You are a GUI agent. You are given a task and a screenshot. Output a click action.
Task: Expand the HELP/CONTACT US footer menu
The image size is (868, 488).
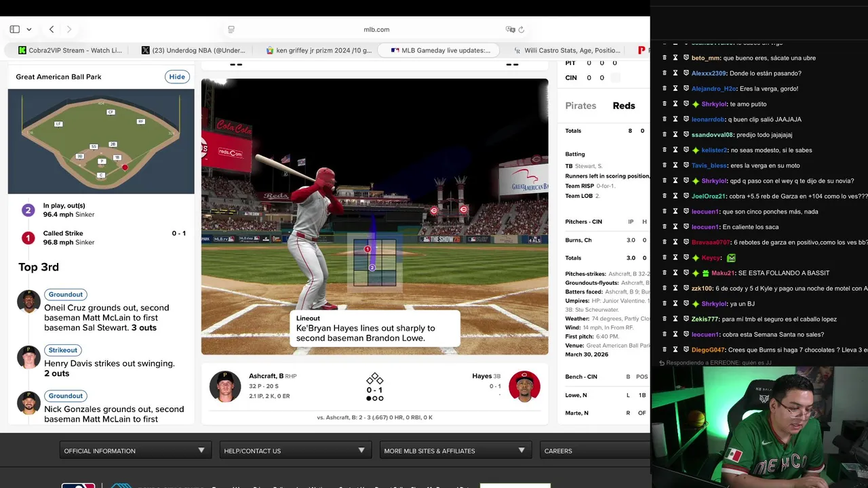pos(295,451)
